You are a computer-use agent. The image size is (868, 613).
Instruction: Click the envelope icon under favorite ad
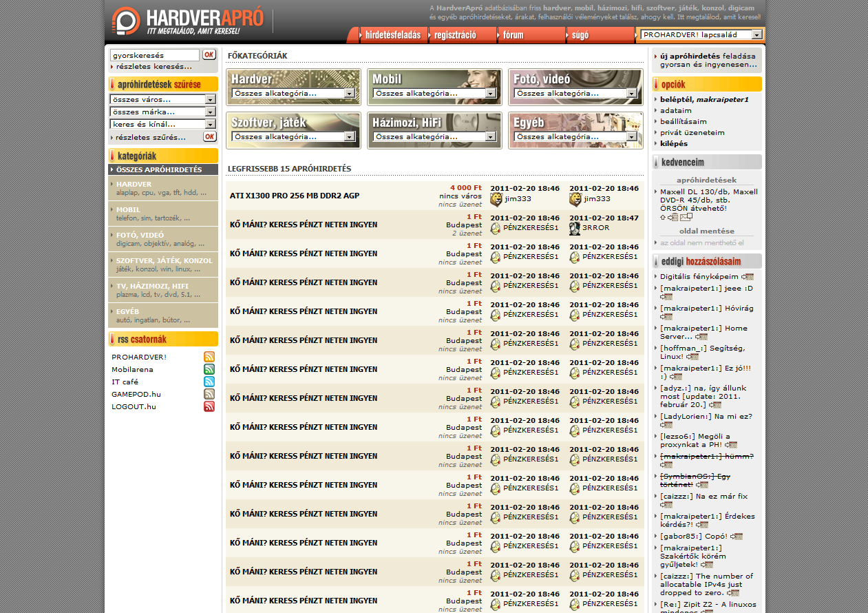click(x=686, y=217)
